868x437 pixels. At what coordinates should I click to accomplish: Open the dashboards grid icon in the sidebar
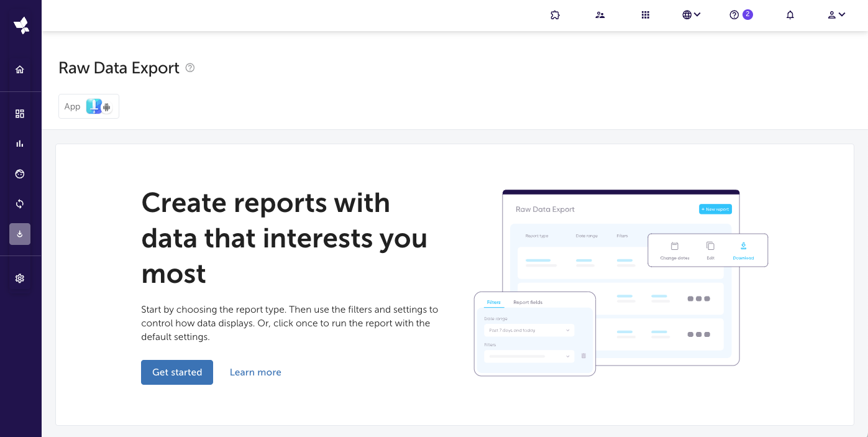tap(20, 114)
